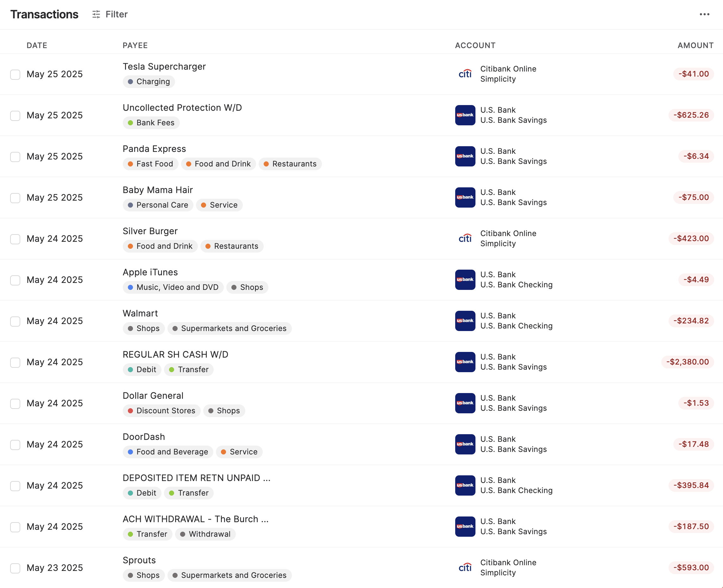
Task: Check the Dollar General row checkbox
Action: pos(15,403)
